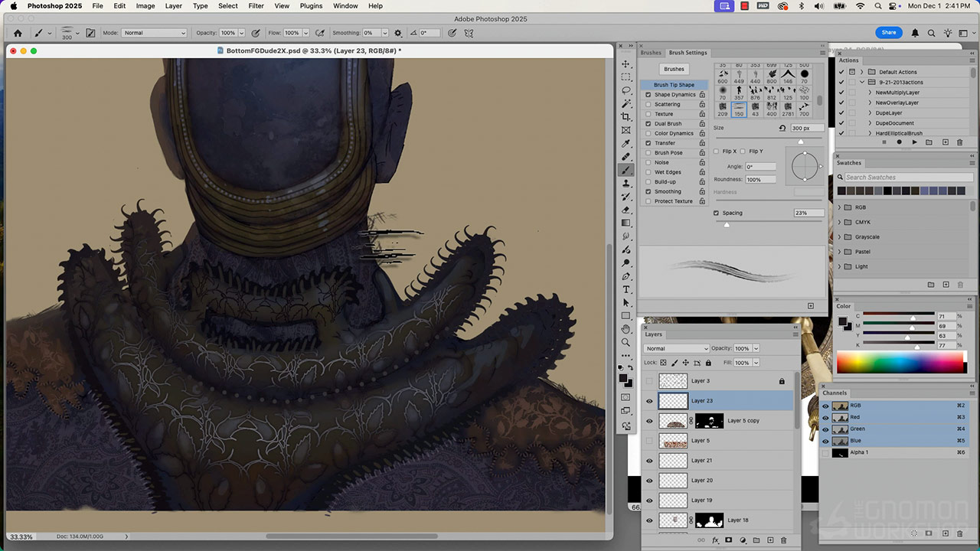Pick the Eyedropper tool
Viewport: 980px width, 551px height.
[x=626, y=144]
